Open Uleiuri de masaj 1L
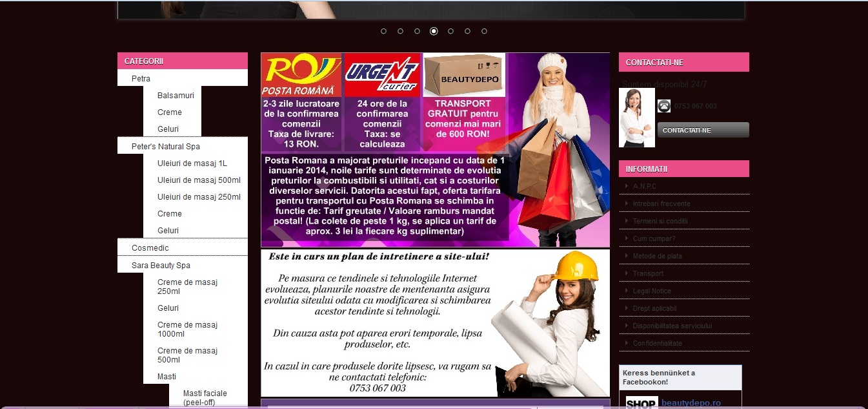This screenshot has height=409, width=868. [x=192, y=163]
